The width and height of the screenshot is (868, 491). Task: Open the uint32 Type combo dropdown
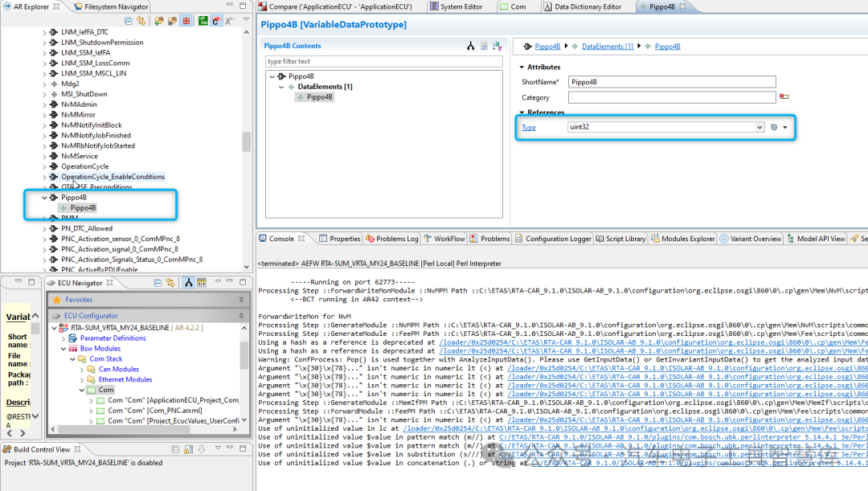[759, 127]
